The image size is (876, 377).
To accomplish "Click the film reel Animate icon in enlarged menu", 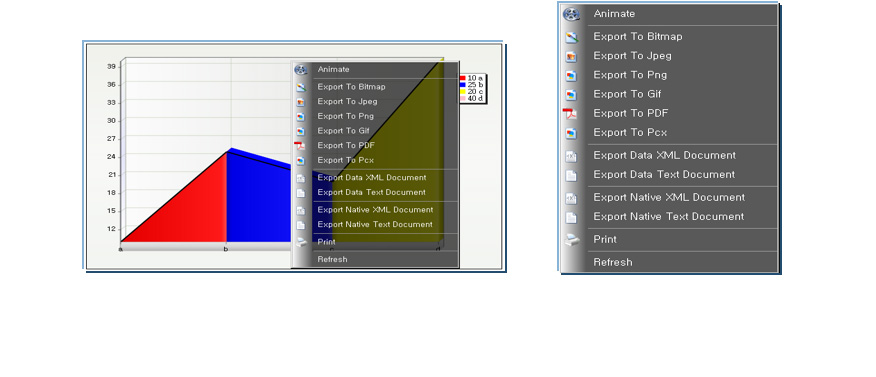I will tap(571, 14).
